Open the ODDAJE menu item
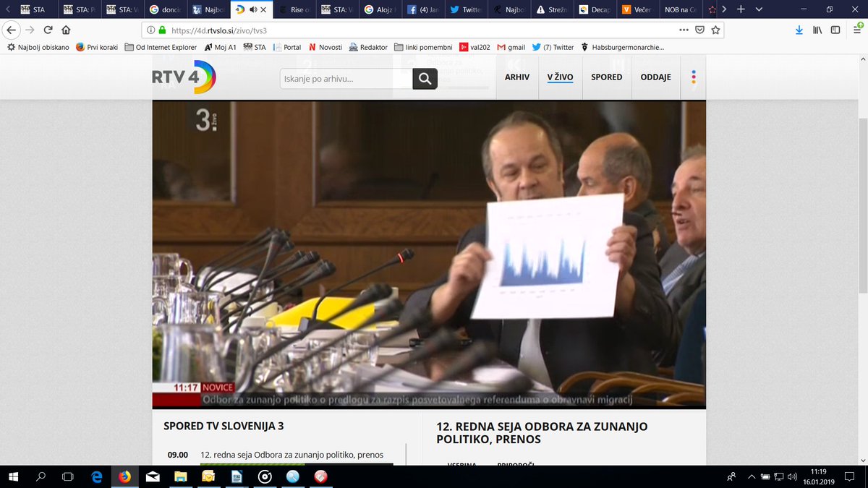Viewport: 868px width, 488px height. [655, 77]
